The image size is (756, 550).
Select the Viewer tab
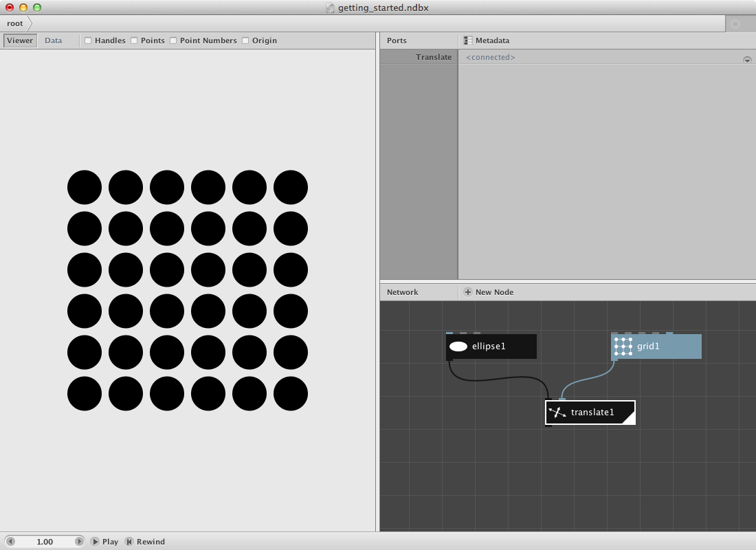click(19, 40)
